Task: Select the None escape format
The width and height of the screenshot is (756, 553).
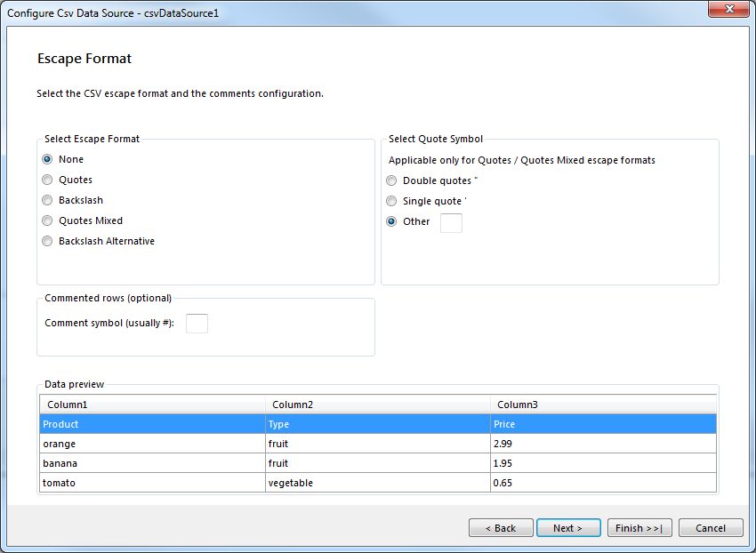Action: point(46,159)
